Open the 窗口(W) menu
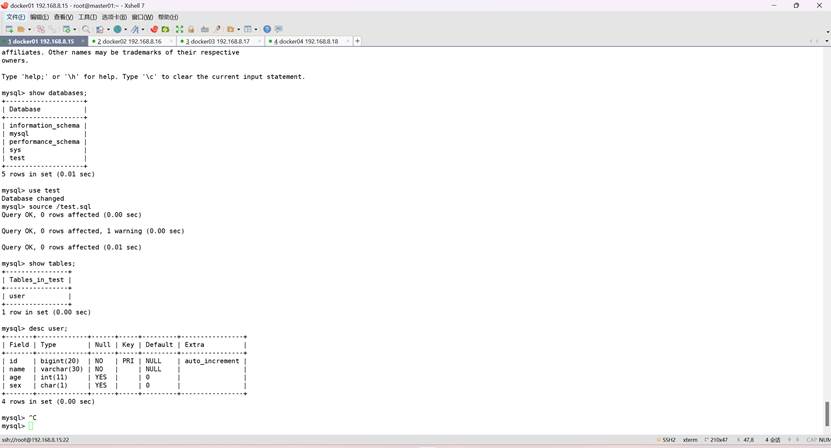This screenshot has width=831, height=448. (142, 17)
